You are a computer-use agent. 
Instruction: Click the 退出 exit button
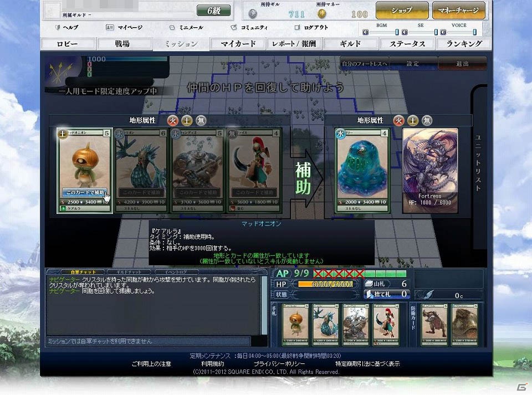462,64
